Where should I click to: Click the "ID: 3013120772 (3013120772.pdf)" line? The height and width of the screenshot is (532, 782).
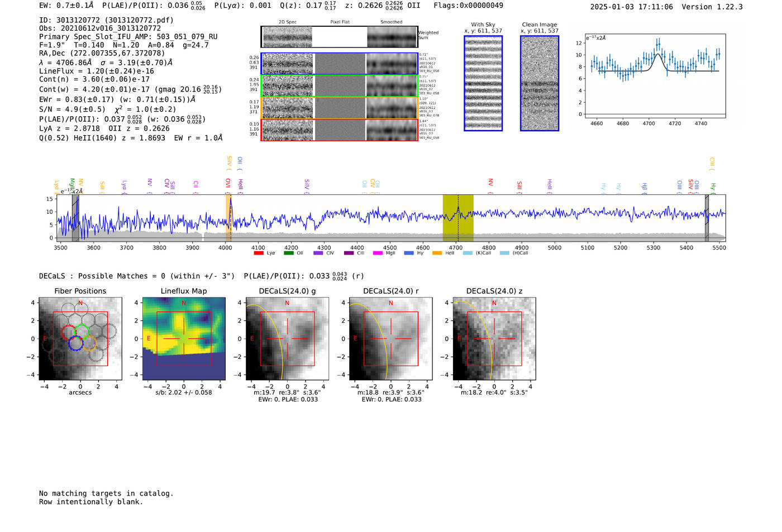click(x=106, y=20)
